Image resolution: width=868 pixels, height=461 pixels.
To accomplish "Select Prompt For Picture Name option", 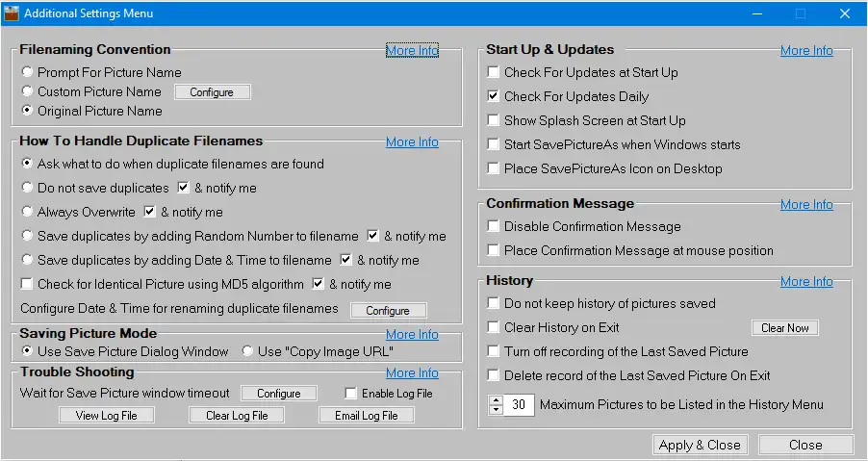I will click(27, 72).
